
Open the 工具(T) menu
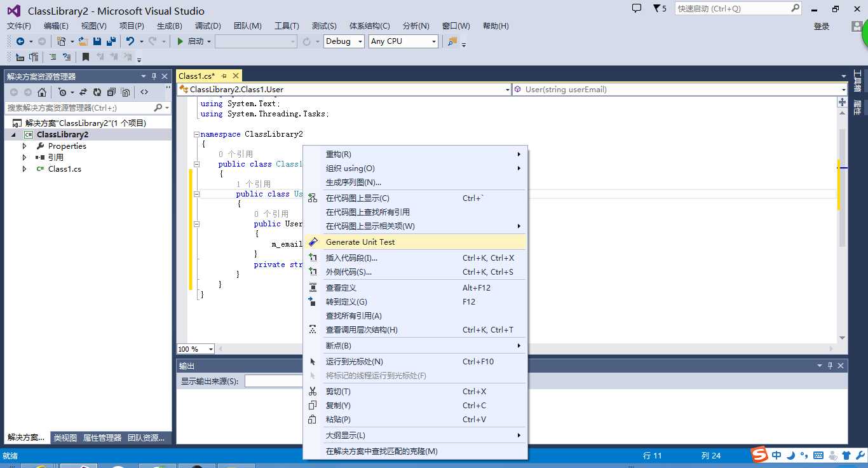click(287, 26)
